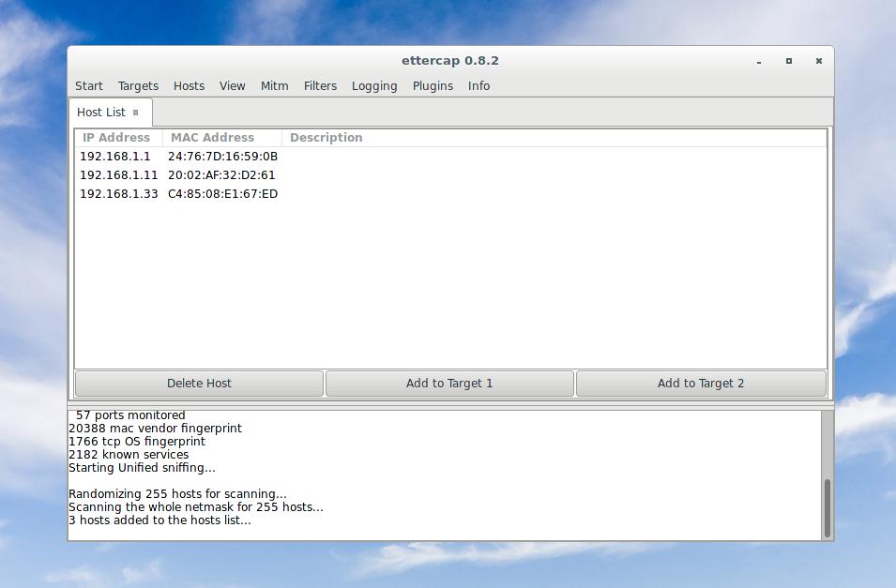This screenshot has width=896, height=588.
Task: Click the log pane vertical scrollbar
Action: 827,507
